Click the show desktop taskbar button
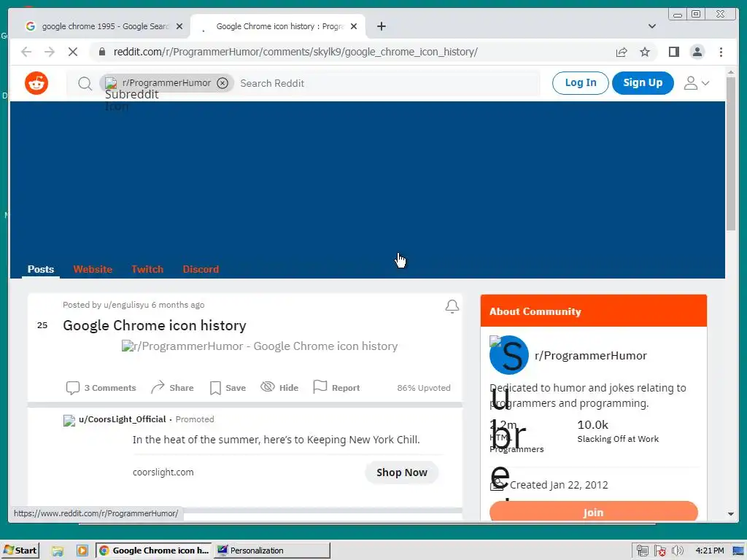747x560 pixels. [x=738, y=551]
